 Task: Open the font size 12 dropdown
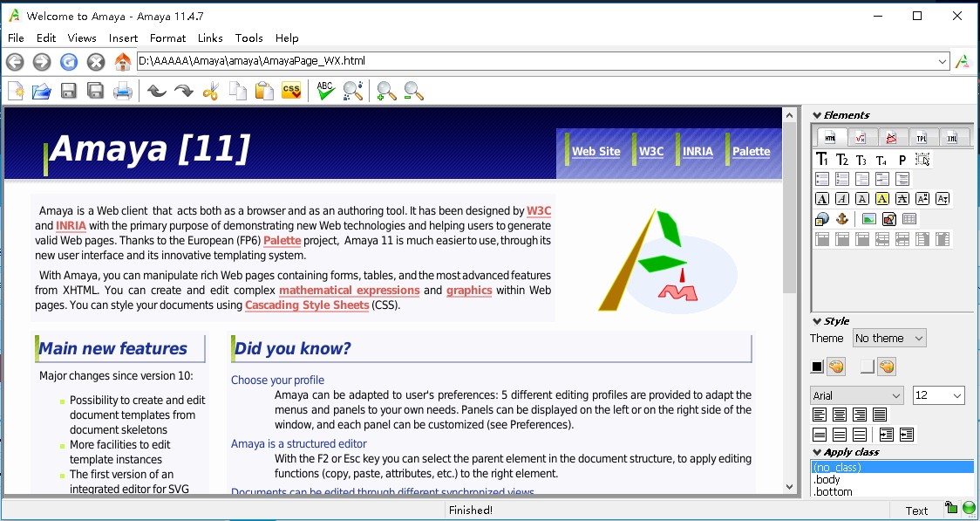[x=939, y=396]
